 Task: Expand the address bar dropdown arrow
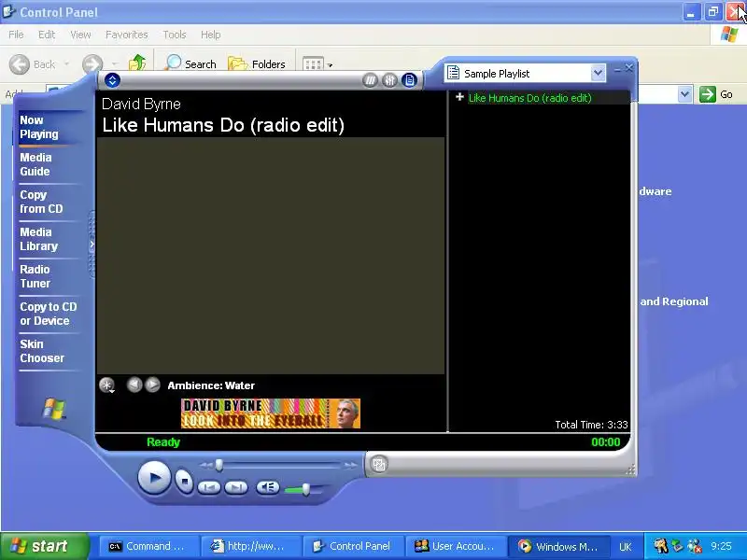684,94
